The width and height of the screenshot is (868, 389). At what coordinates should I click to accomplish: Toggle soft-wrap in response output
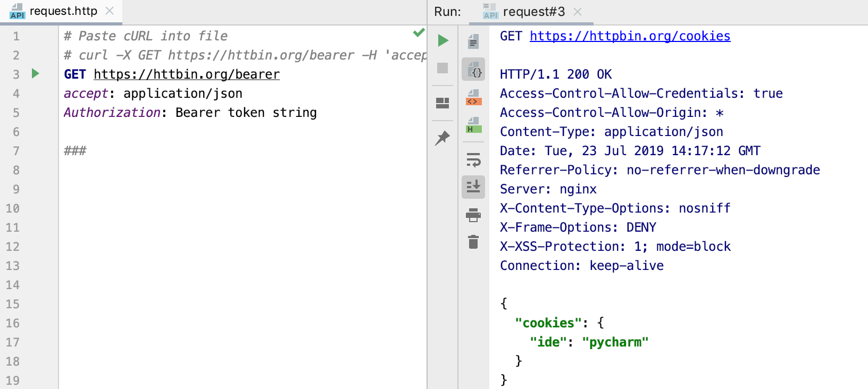tap(473, 159)
